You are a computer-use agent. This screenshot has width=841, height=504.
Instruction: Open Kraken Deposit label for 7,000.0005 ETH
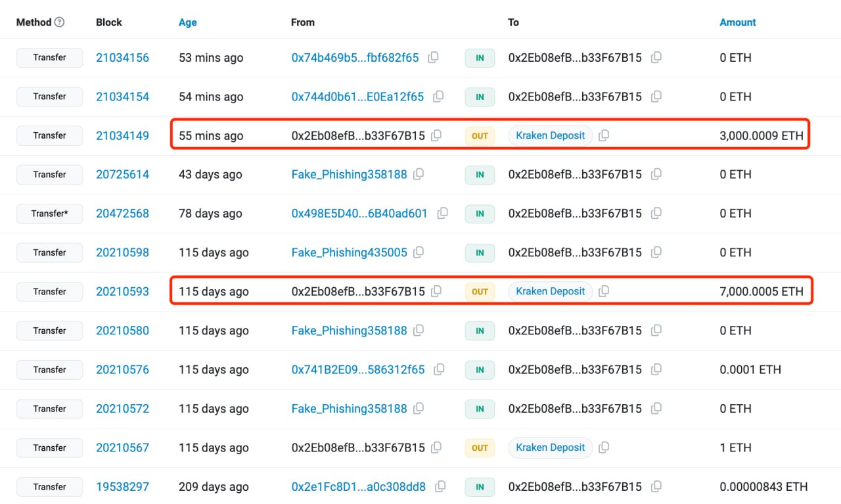click(x=551, y=292)
